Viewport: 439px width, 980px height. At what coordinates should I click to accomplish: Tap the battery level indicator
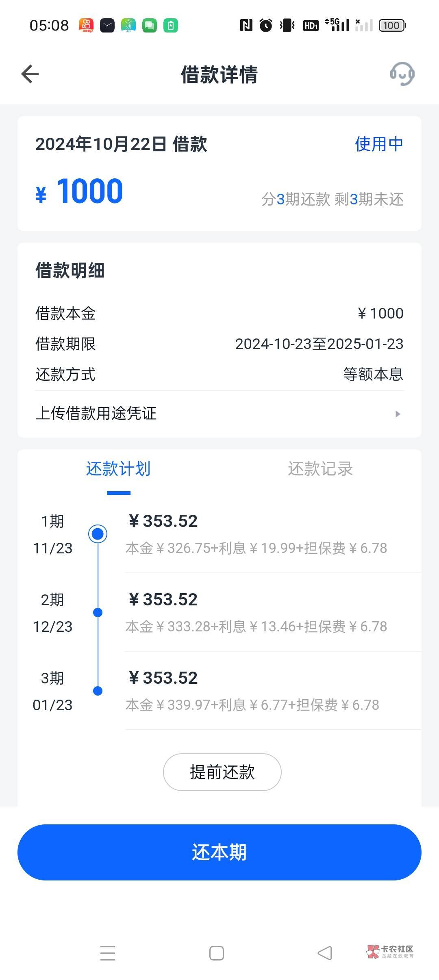[x=392, y=26]
